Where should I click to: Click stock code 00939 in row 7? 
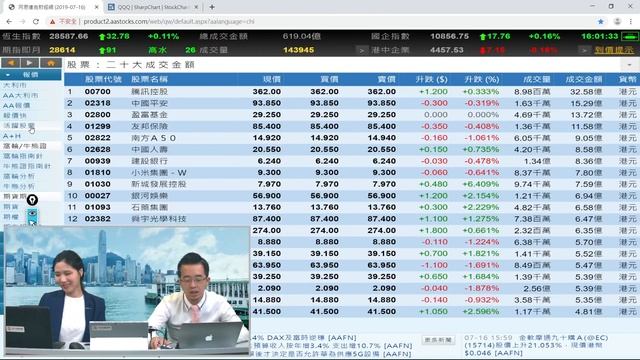98,161
